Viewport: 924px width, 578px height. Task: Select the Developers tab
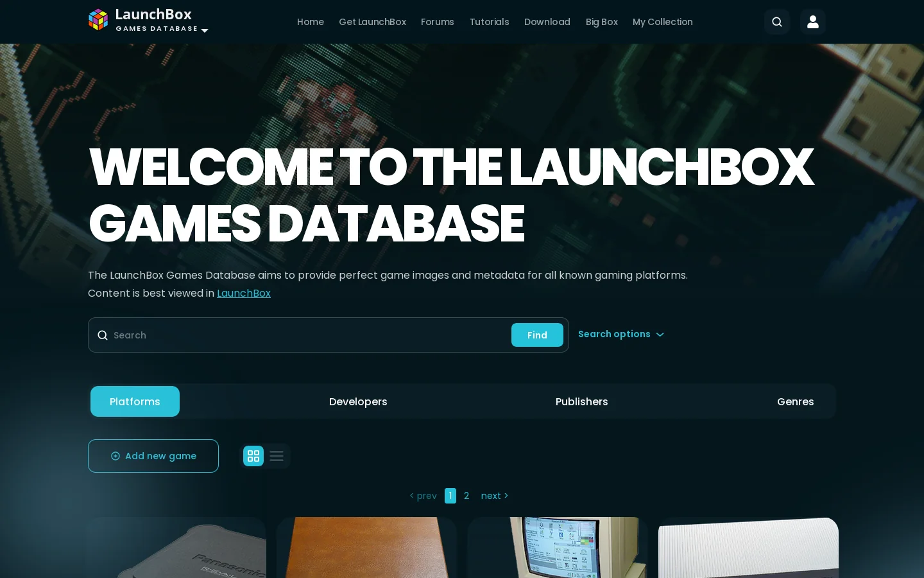[x=358, y=401]
